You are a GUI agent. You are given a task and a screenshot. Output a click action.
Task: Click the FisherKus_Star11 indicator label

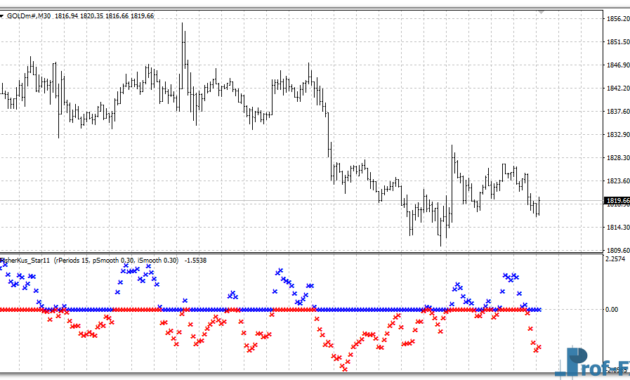click(x=25, y=260)
